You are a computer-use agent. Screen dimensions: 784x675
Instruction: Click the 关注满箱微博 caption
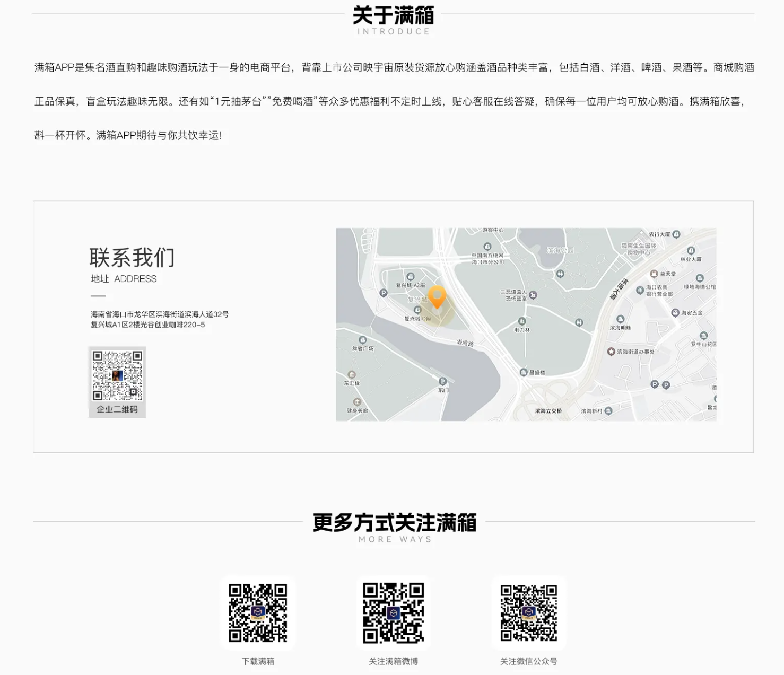(393, 661)
